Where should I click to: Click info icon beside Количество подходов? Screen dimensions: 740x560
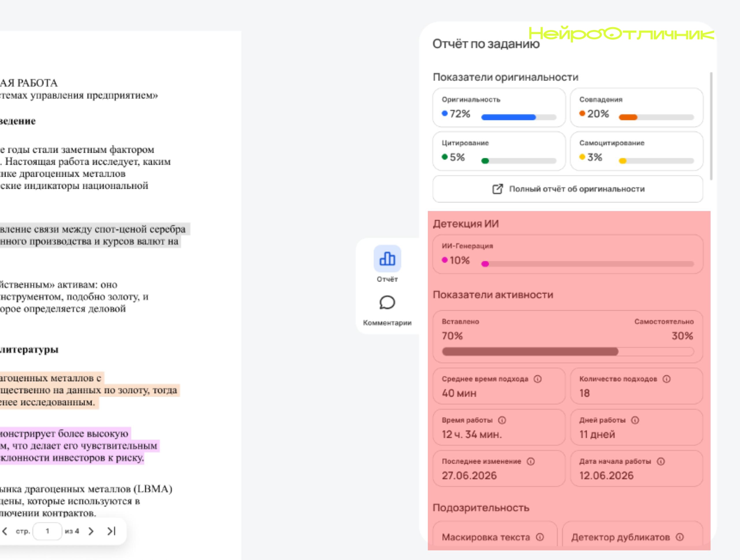[x=666, y=379]
